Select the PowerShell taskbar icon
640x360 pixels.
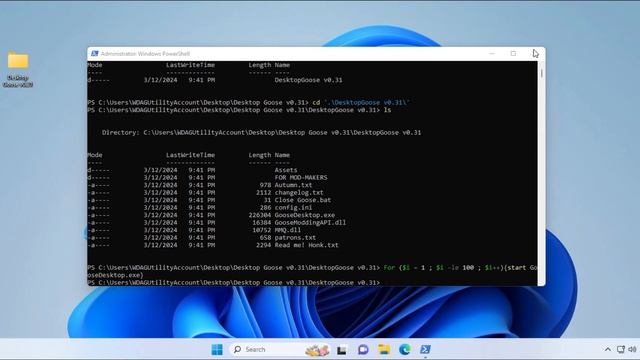click(425, 349)
